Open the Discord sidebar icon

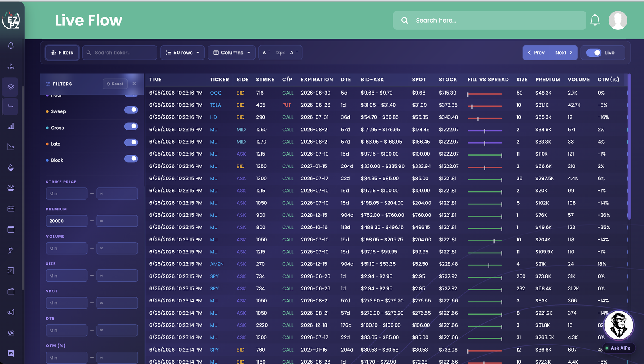(x=11, y=354)
